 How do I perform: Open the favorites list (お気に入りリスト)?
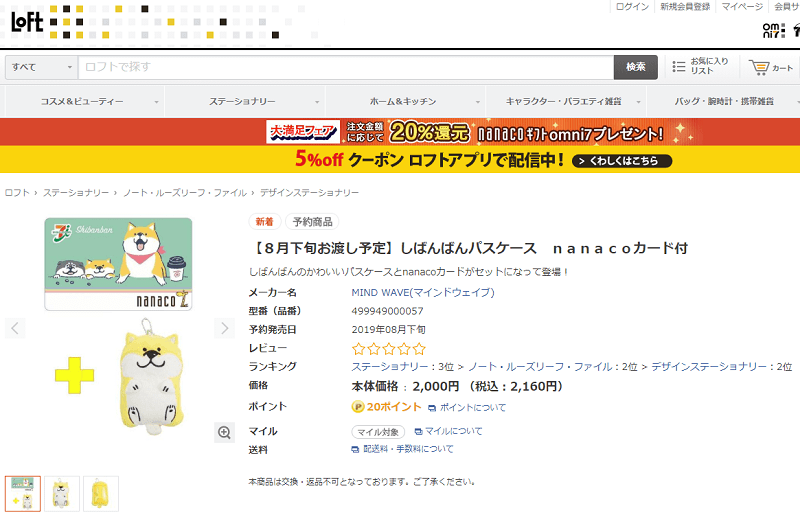tap(700, 66)
